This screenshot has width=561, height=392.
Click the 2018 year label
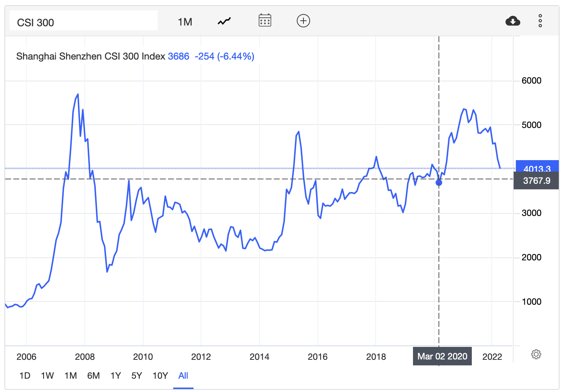click(x=376, y=356)
